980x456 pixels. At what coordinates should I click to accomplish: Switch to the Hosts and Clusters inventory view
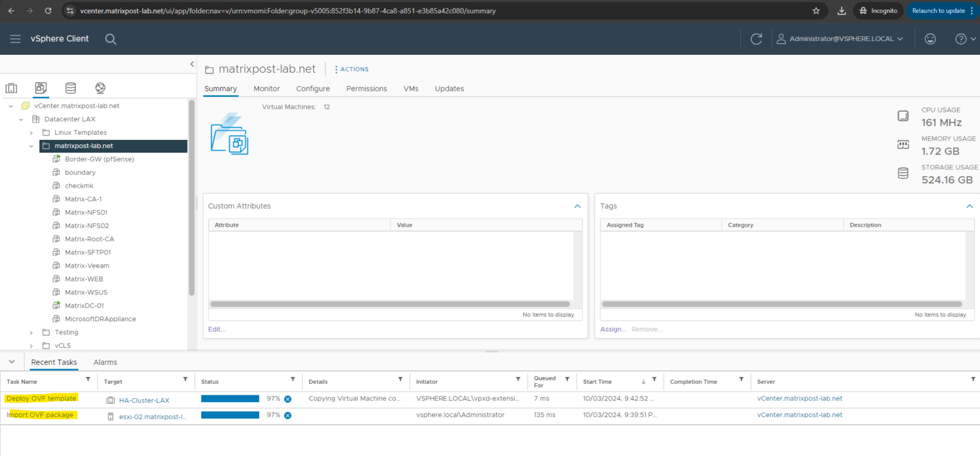[11, 87]
